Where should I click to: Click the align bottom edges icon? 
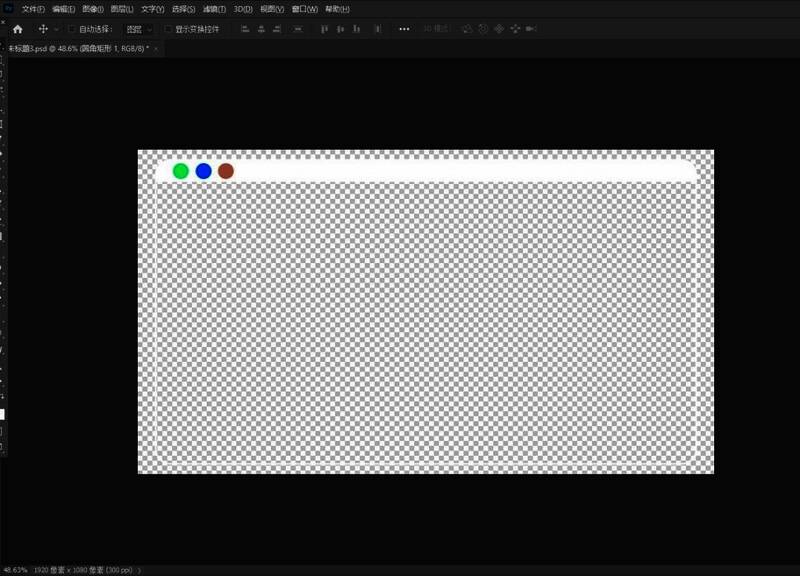coord(357,31)
